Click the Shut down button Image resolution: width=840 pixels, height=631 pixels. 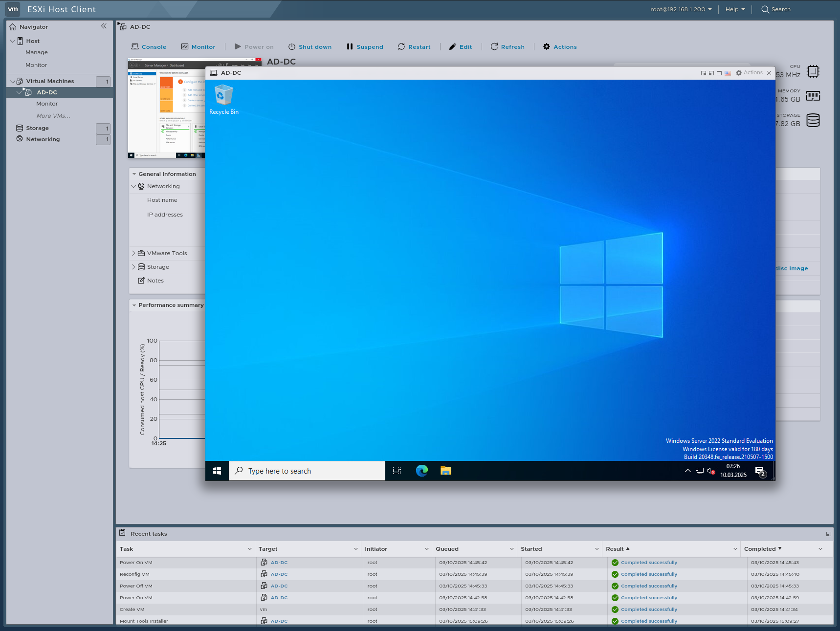tap(310, 46)
